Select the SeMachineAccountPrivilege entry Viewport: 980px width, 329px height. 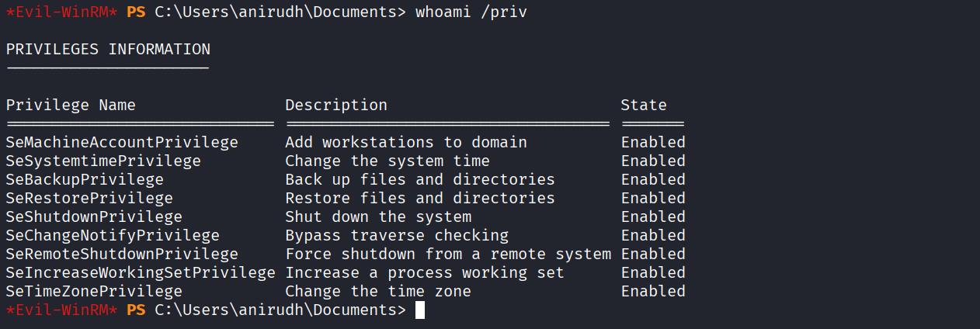coord(122,143)
